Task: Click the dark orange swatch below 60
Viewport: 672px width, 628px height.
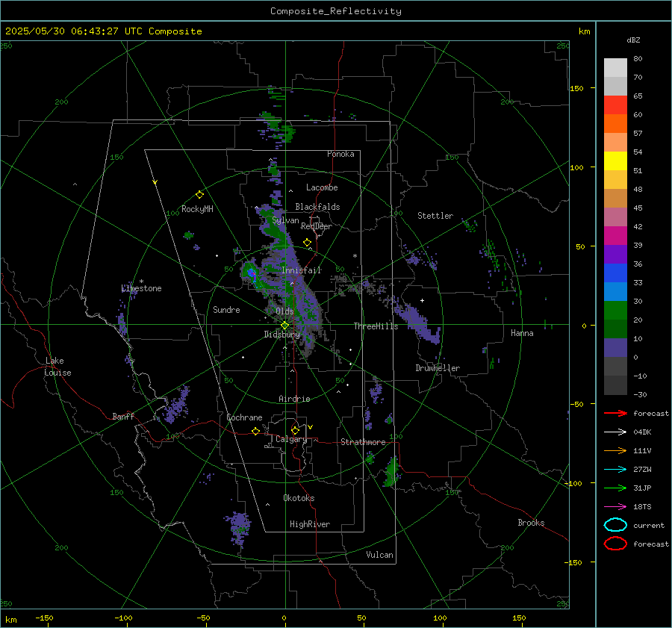Action: (x=615, y=123)
